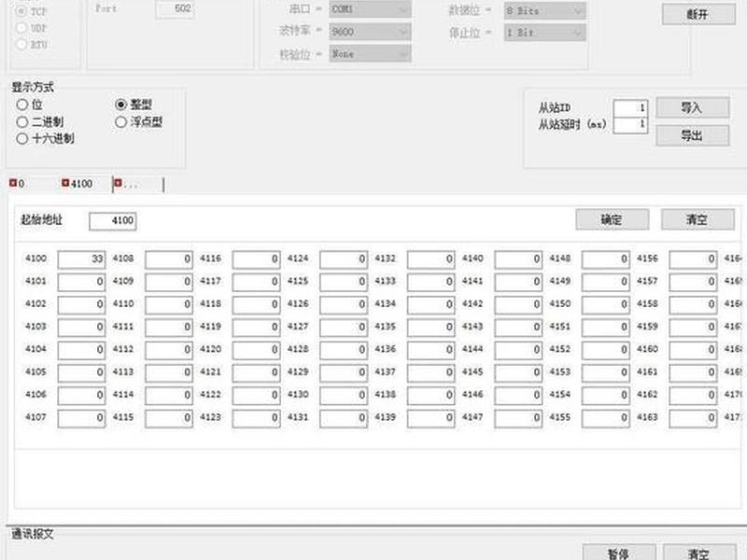Switch to the tab labeled 0
747x560 pixels.
[x=21, y=184]
